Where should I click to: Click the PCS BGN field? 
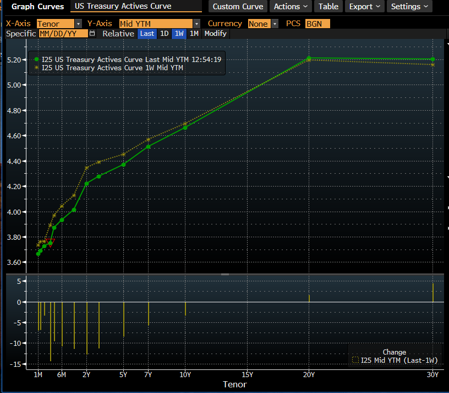point(317,24)
